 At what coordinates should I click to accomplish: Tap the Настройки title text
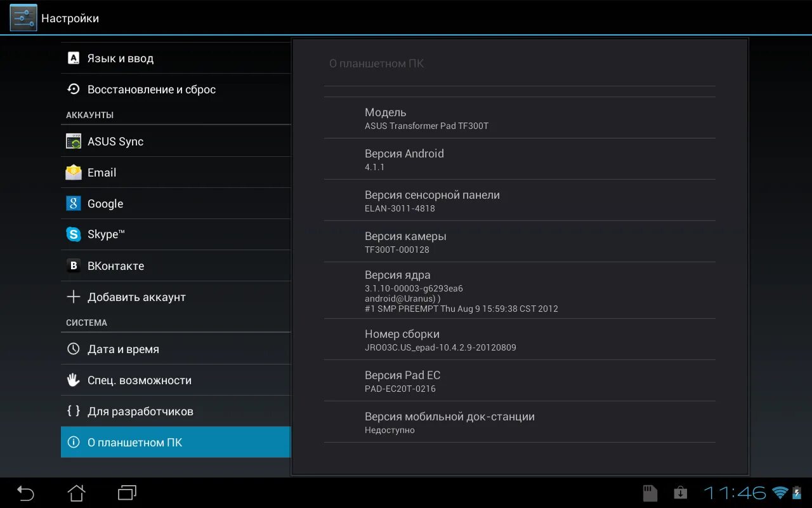(70, 18)
